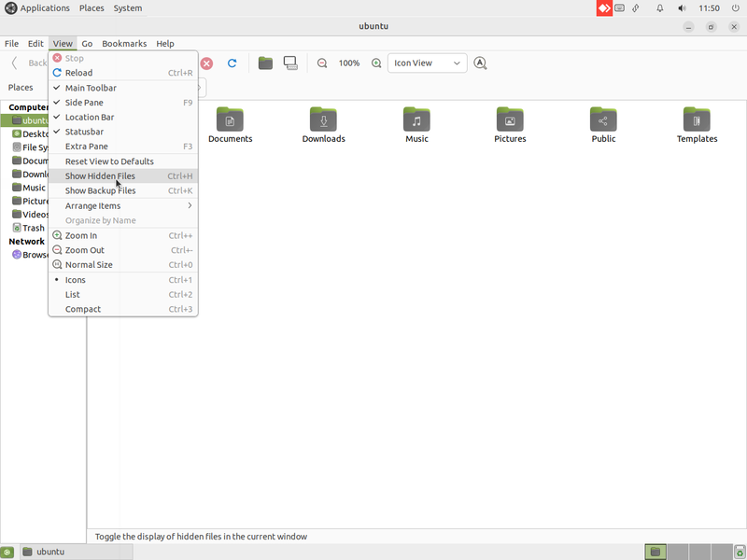Enable Show Hidden Files
Viewport: 747px width, 560px height.
coord(123,175)
